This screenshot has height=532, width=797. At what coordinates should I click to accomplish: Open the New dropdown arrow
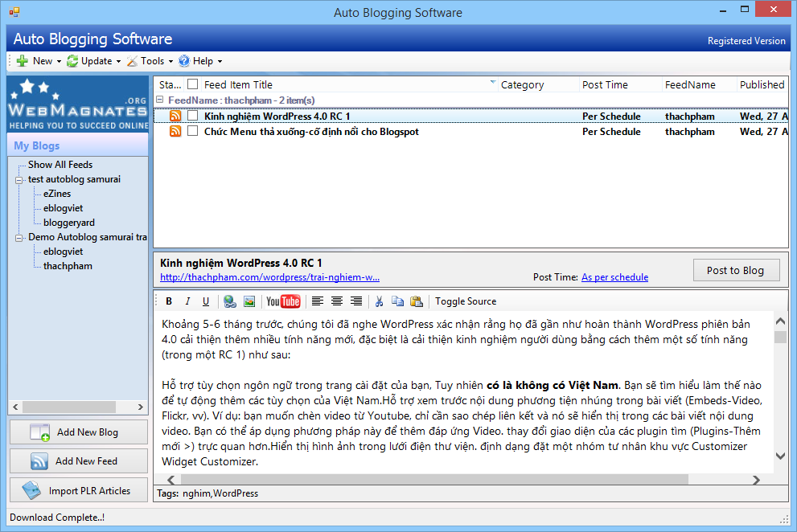(59, 62)
